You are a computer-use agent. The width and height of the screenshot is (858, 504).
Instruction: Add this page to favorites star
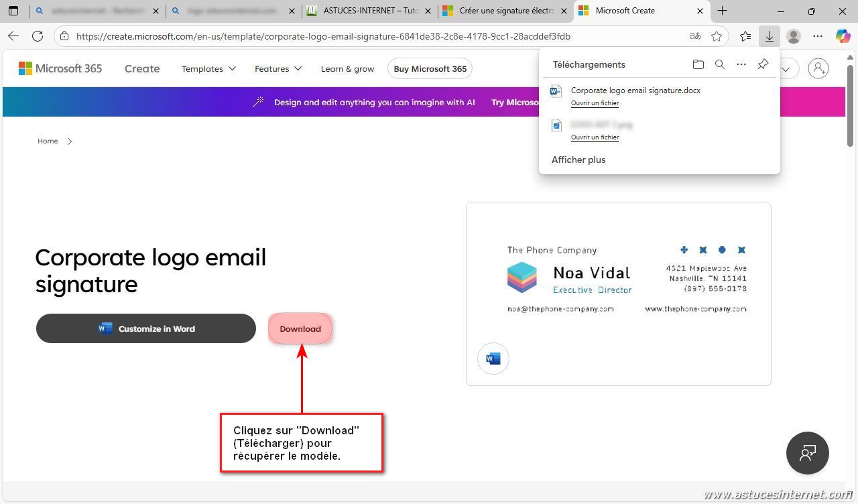717,36
